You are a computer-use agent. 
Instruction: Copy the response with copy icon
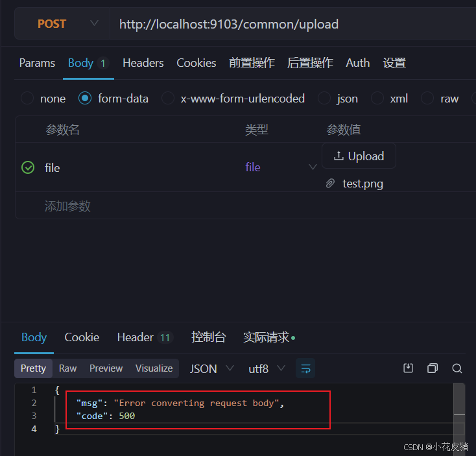[433, 368]
